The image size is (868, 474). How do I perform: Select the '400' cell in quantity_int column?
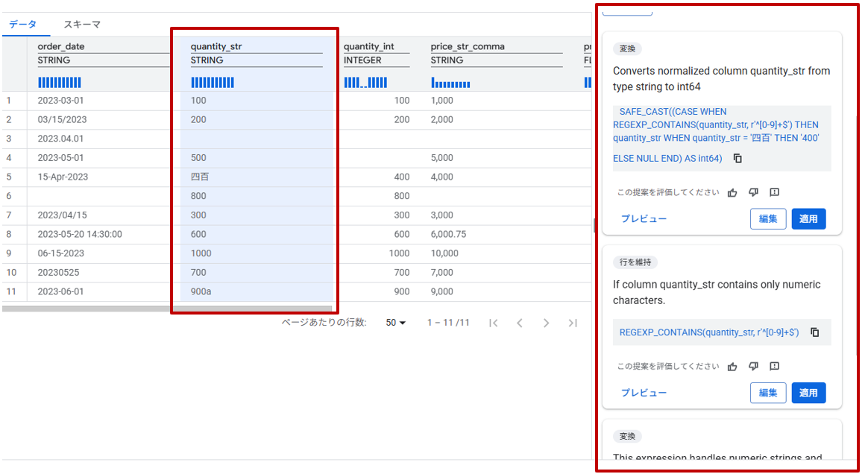coord(402,177)
